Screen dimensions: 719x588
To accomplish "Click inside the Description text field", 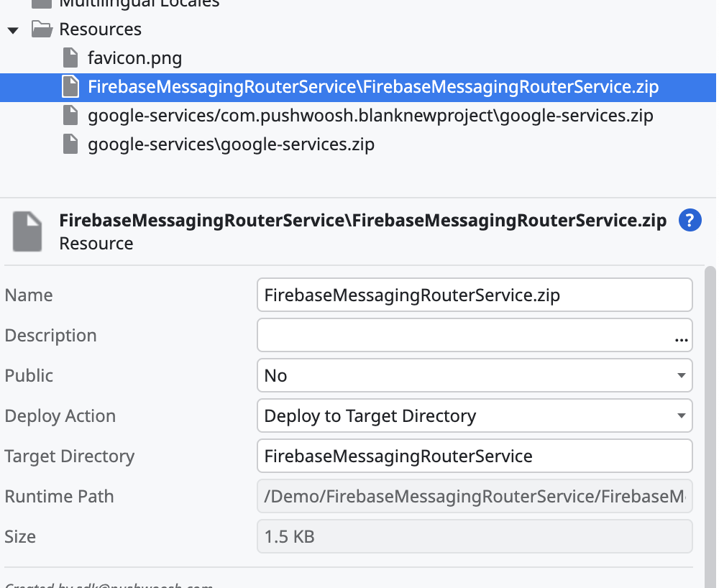I will [460, 335].
